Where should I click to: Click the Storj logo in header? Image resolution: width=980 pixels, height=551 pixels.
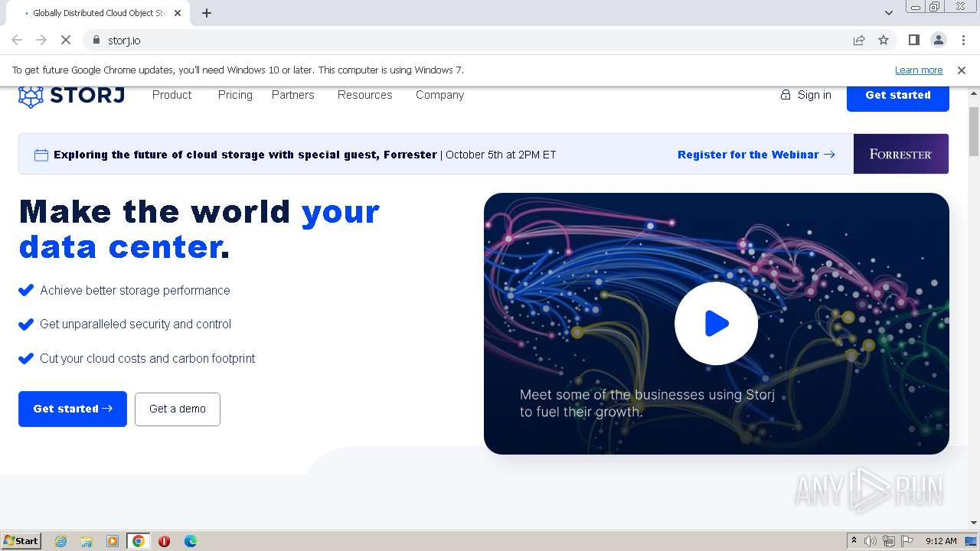[71, 96]
